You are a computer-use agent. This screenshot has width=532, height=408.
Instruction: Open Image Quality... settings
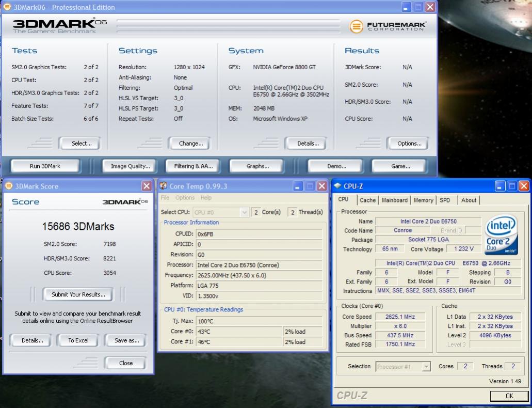[130, 166]
